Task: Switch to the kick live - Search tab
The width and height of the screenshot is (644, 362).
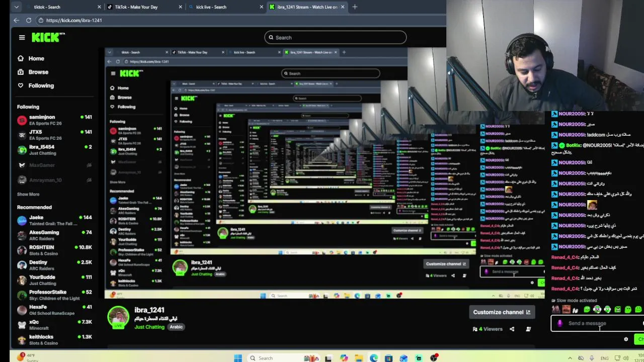Action: (x=224, y=7)
